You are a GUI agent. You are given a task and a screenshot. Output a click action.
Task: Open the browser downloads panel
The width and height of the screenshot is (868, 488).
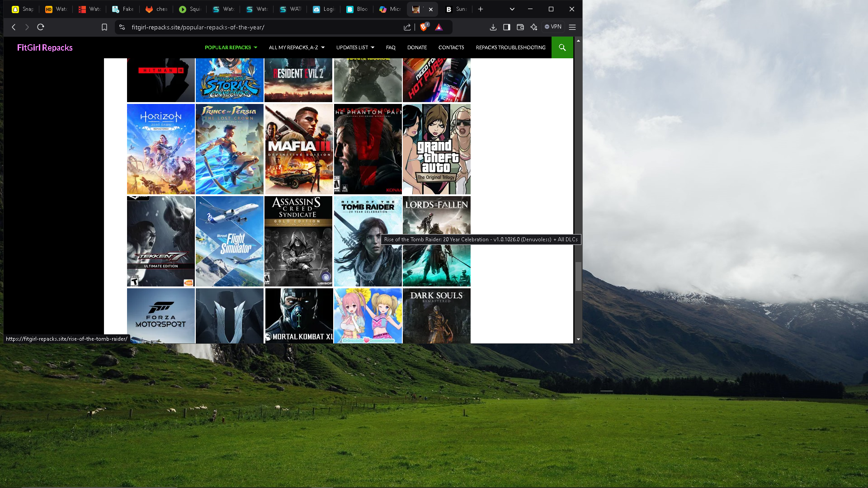[493, 27]
